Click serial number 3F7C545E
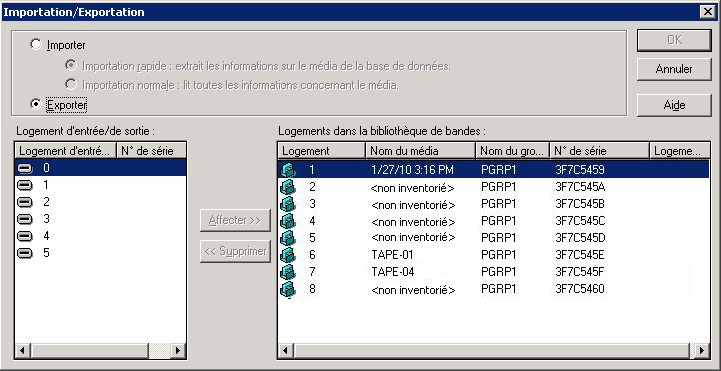 tap(580, 255)
